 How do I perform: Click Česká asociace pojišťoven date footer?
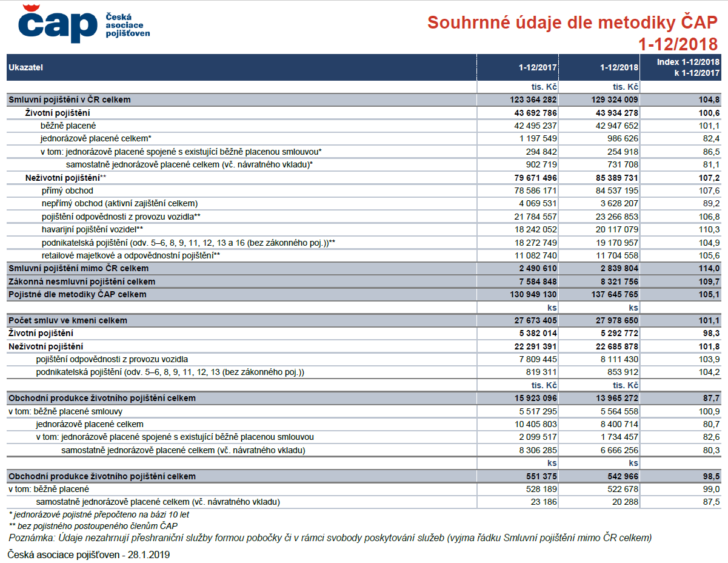tap(88, 555)
